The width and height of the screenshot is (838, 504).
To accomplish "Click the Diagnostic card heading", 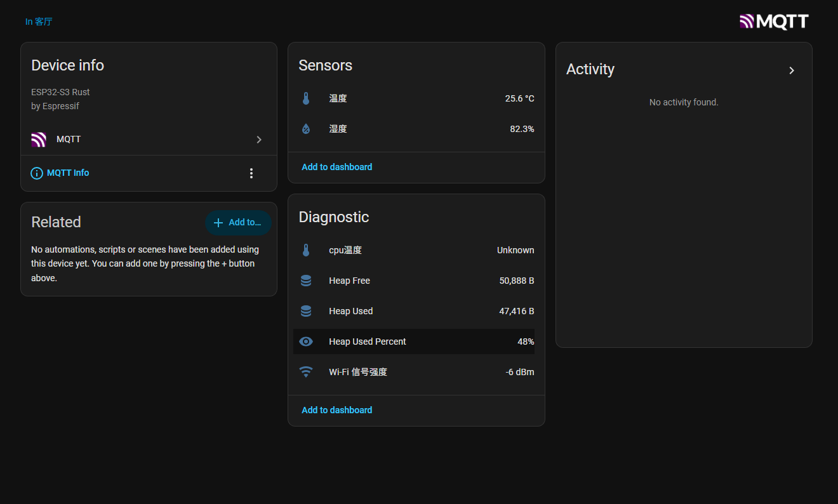I will click(x=334, y=217).
